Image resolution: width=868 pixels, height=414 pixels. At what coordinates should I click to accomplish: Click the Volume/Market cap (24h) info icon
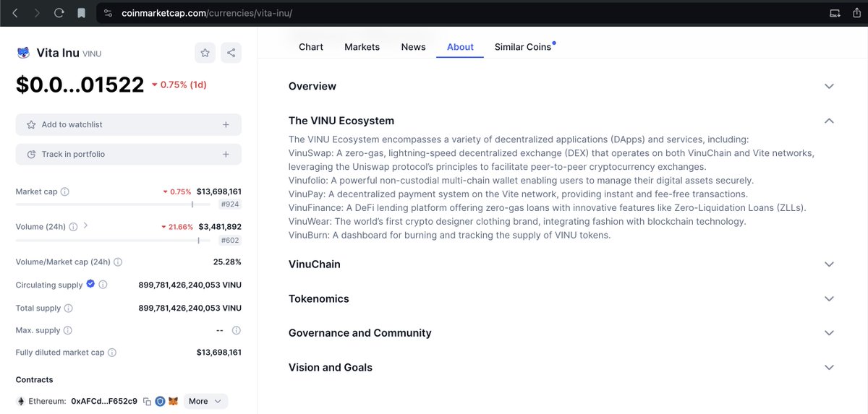[x=118, y=262]
